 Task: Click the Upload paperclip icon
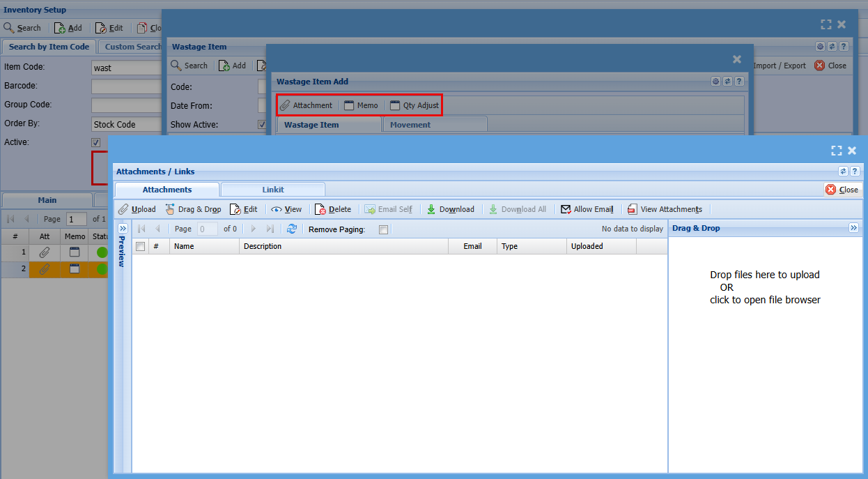pyautogui.click(x=123, y=209)
